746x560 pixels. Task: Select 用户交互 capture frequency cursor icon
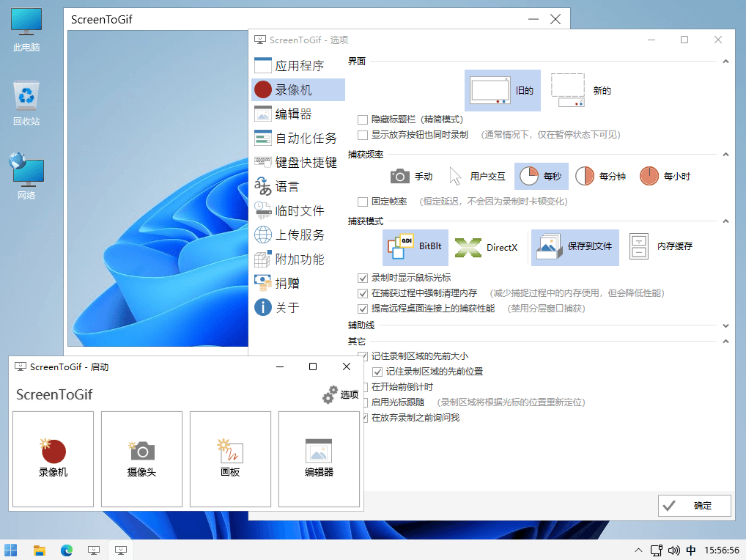455,177
